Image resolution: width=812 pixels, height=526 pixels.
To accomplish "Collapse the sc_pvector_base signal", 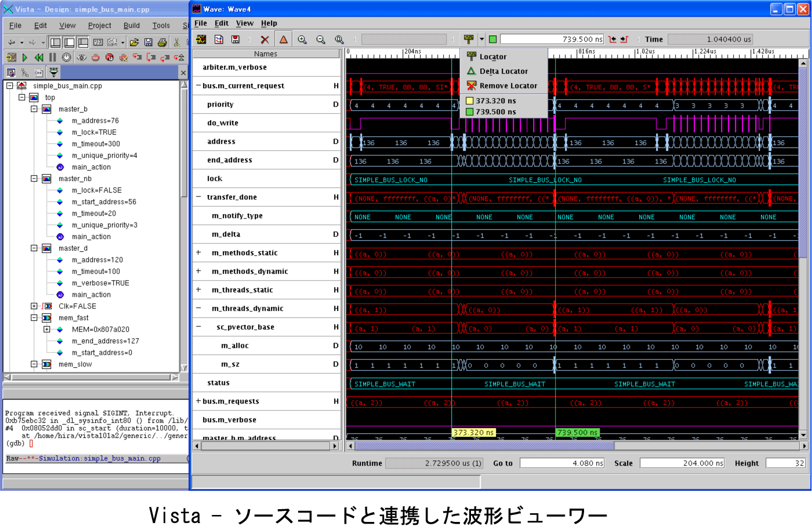I will pos(198,327).
